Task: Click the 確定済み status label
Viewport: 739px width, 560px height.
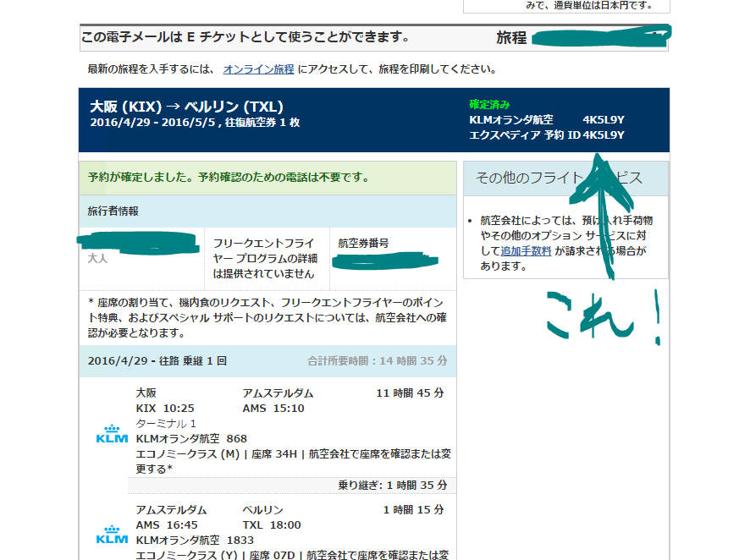Action: pyautogui.click(x=489, y=105)
